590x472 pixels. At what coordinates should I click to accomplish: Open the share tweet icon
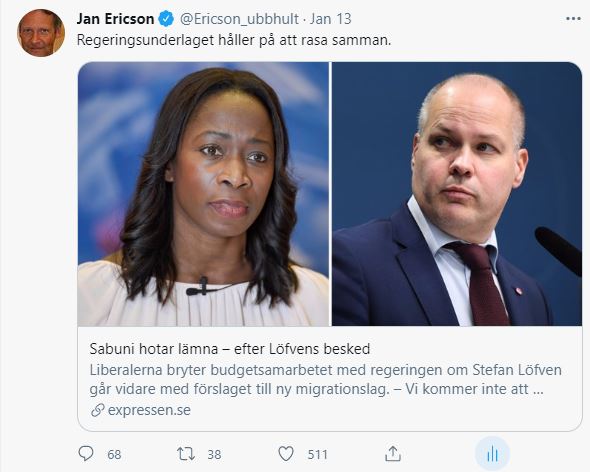pos(393,454)
